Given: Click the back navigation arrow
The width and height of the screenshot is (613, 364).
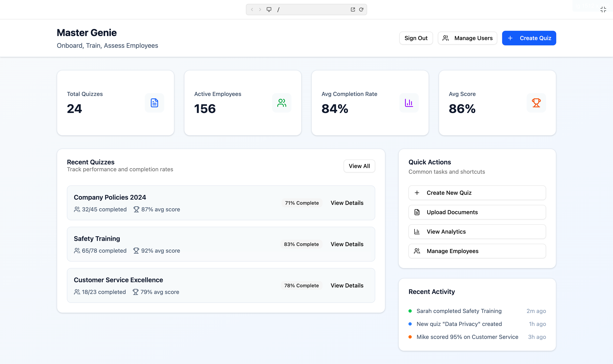Looking at the screenshot, I should click(x=252, y=9).
